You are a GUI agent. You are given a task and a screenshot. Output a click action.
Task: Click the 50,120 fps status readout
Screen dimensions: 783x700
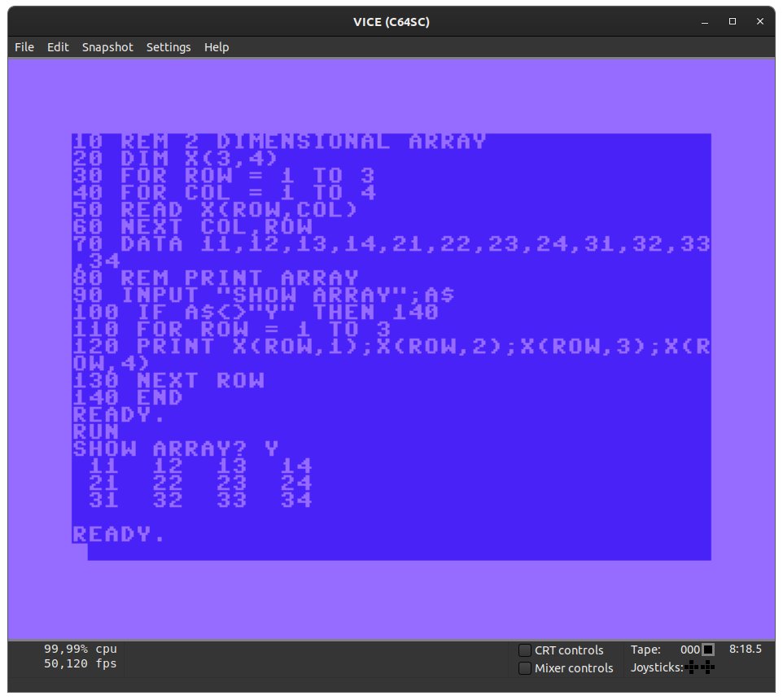[x=81, y=663]
